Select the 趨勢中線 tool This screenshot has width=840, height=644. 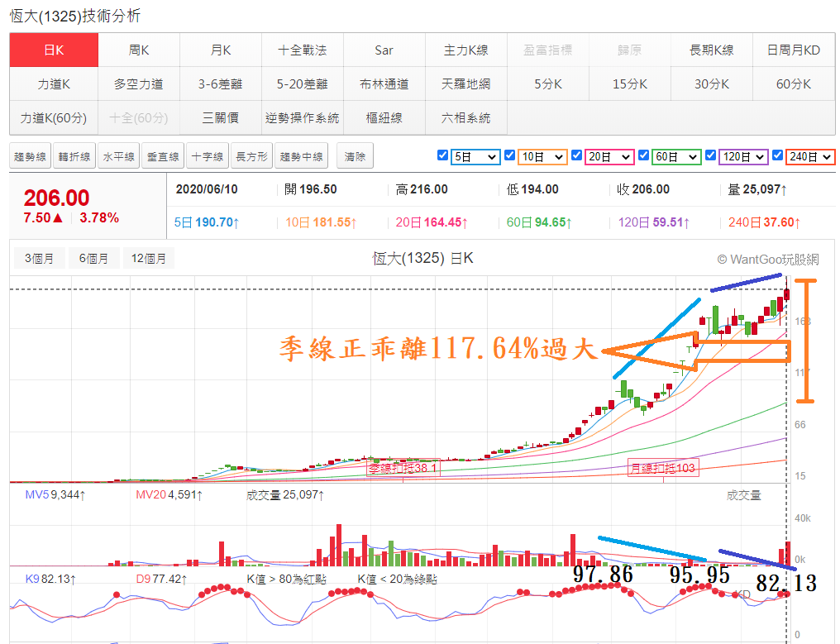coord(302,156)
